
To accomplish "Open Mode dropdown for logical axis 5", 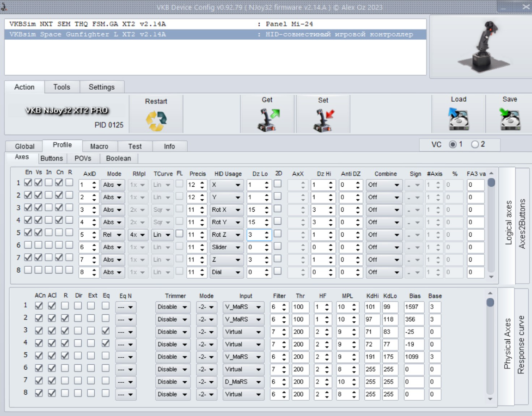I will (x=113, y=235).
